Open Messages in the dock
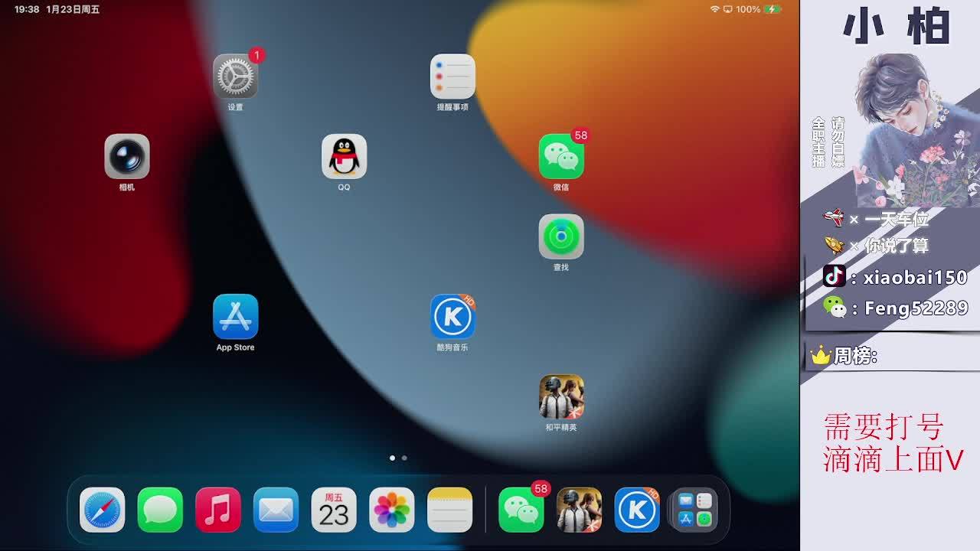 click(x=160, y=510)
